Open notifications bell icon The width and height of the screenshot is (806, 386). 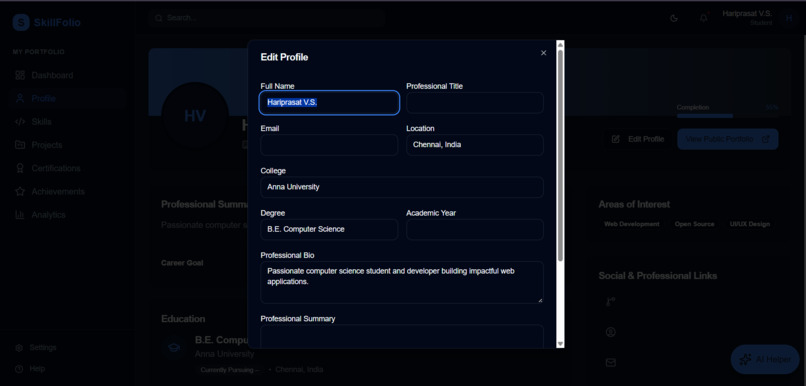click(703, 19)
